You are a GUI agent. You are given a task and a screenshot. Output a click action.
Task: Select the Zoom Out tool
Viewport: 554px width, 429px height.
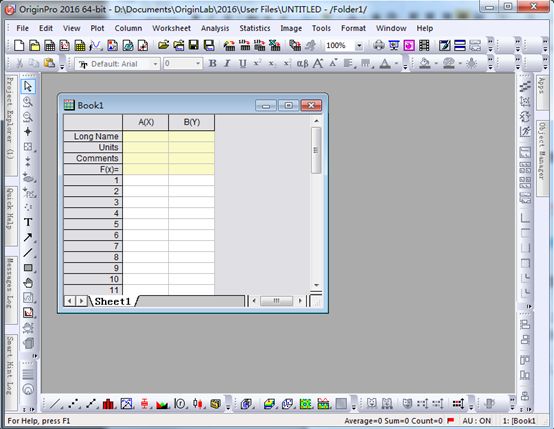[28, 117]
